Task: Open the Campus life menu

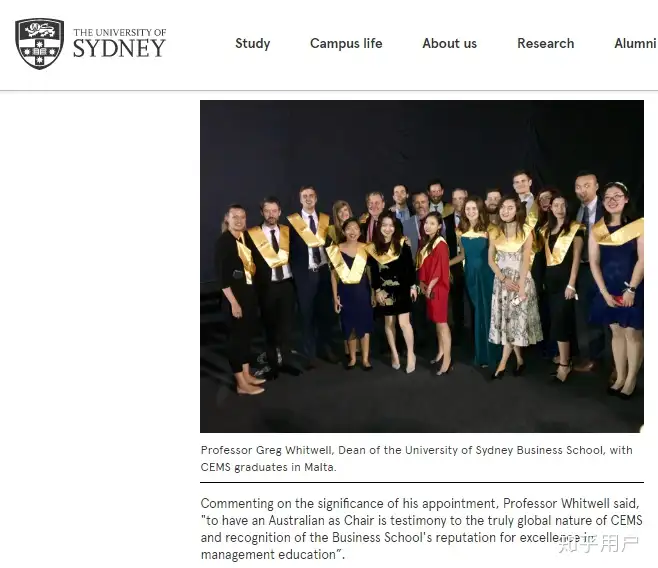Action: coord(346,43)
